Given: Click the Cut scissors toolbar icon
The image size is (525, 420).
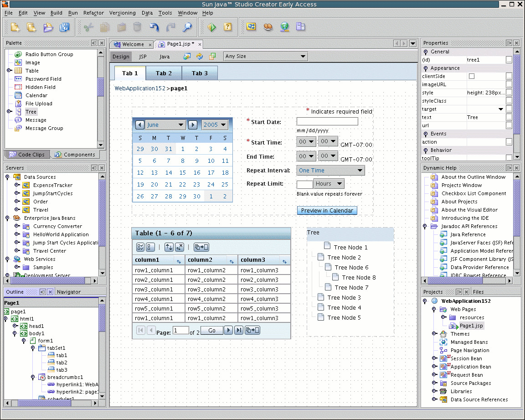Looking at the screenshot, I should pyautogui.click(x=88, y=27).
